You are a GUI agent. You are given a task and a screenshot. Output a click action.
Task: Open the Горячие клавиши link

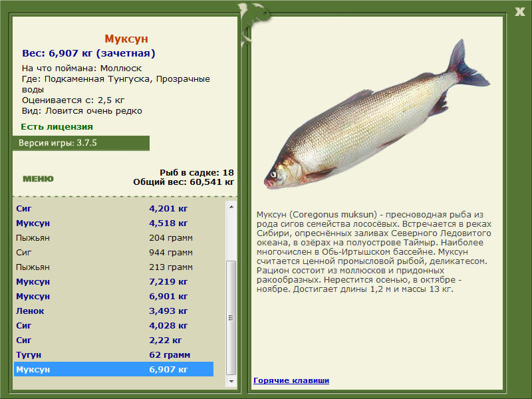point(291,380)
